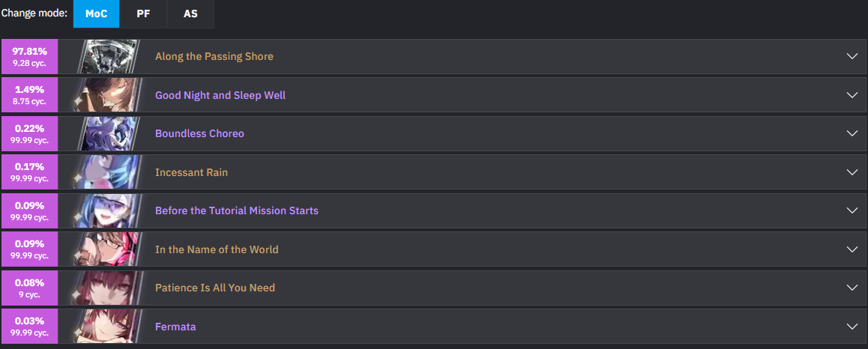The height and width of the screenshot is (349, 868).
Task: Click the In the Name of the World image
Action: (x=108, y=249)
